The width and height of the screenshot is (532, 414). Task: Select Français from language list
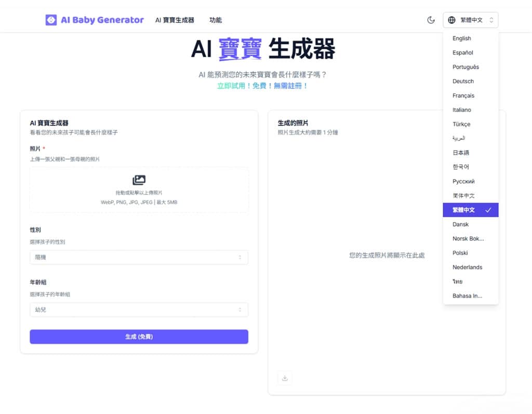click(x=471, y=96)
